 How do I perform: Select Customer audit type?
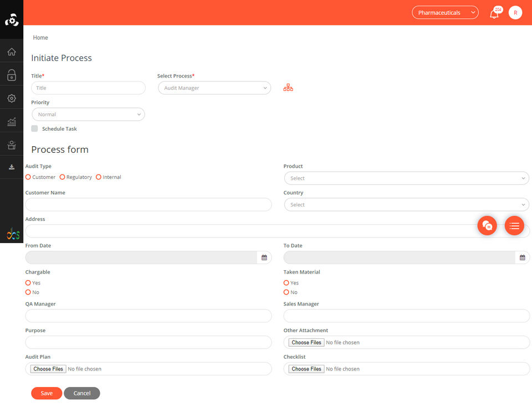(28, 177)
